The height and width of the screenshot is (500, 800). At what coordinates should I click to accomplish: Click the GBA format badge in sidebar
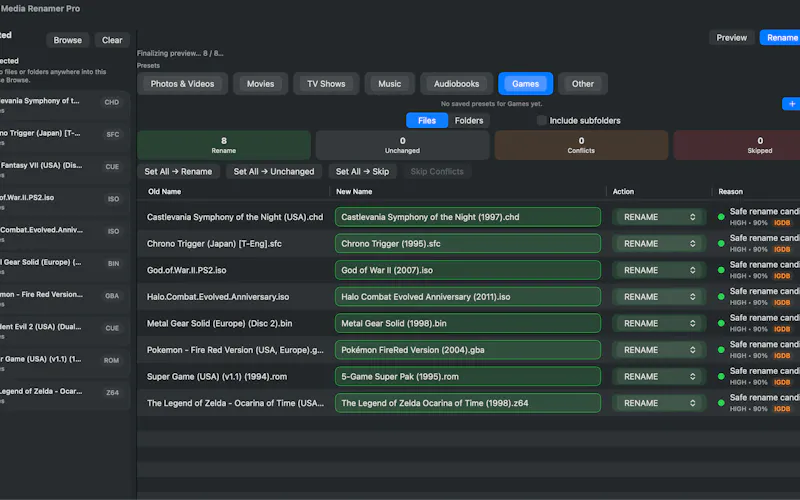(112, 295)
